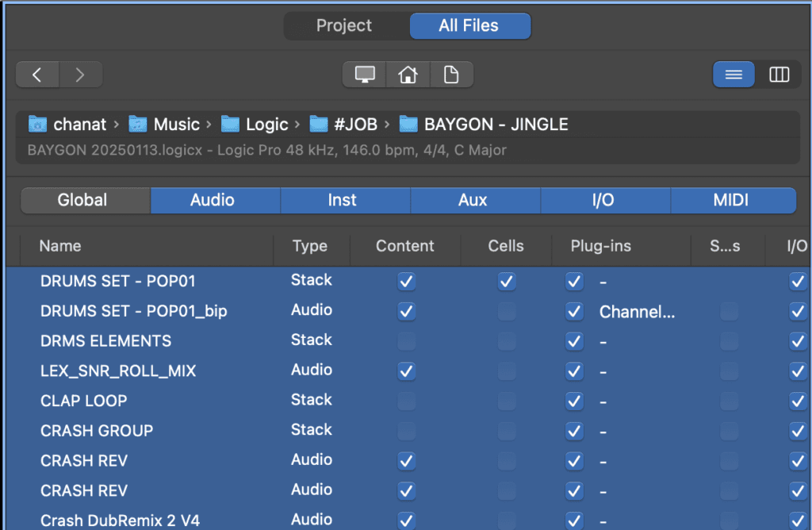Click the chanat folder icon in path
Viewport: 812px width, 530px height.
pyautogui.click(x=37, y=125)
